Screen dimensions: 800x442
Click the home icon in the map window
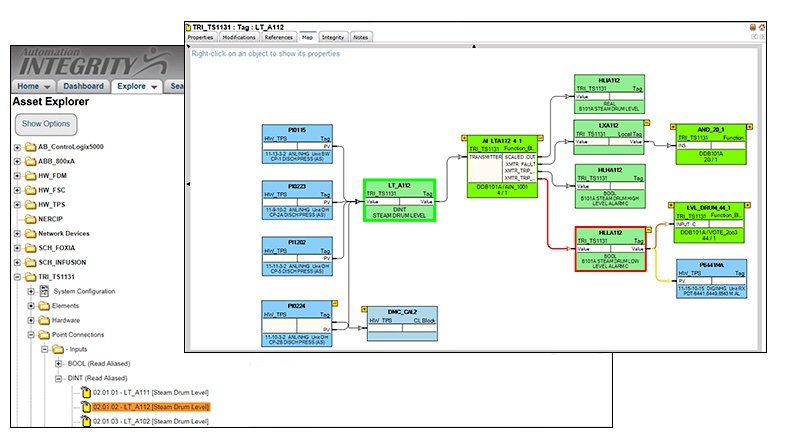click(x=761, y=27)
